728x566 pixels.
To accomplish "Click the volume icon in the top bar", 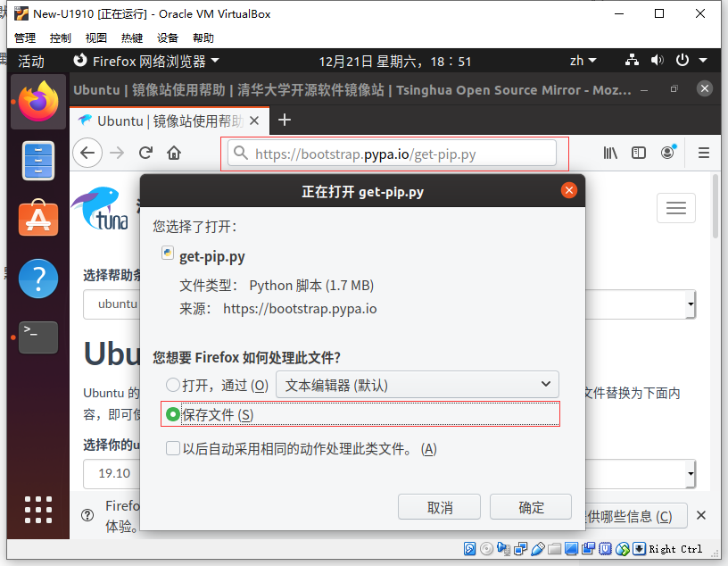I will point(657,61).
